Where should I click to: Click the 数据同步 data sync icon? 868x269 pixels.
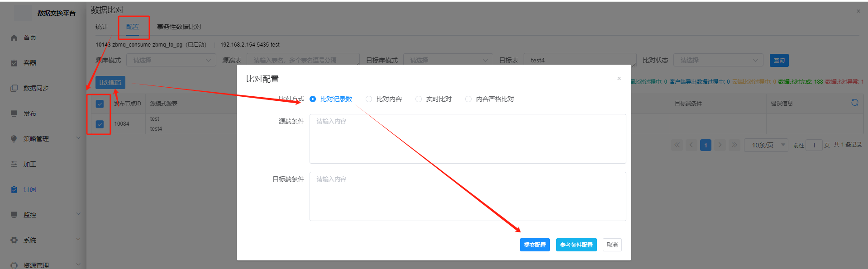click(14, 89)
